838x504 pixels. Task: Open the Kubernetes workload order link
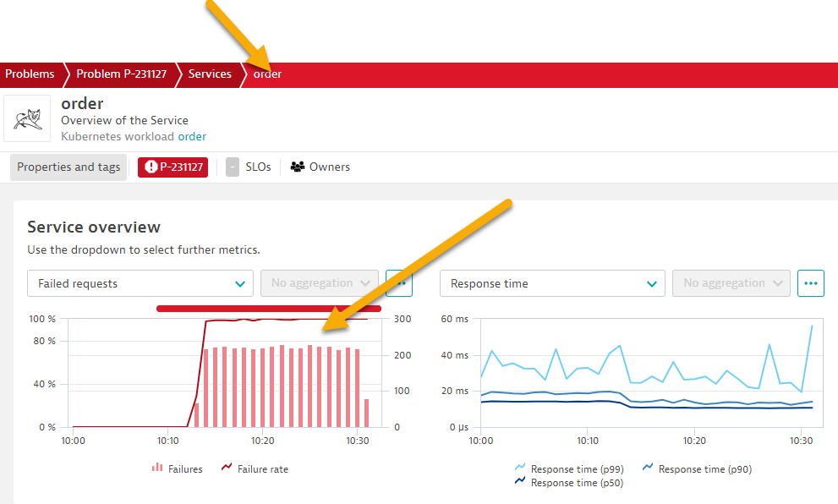192,136
